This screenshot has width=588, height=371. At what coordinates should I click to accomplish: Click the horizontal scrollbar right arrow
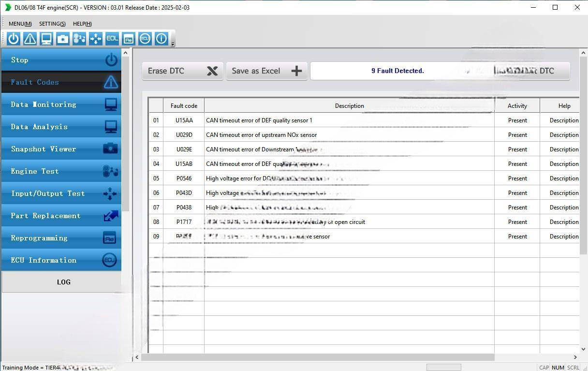pyautogui.click(x=575, y=357)
